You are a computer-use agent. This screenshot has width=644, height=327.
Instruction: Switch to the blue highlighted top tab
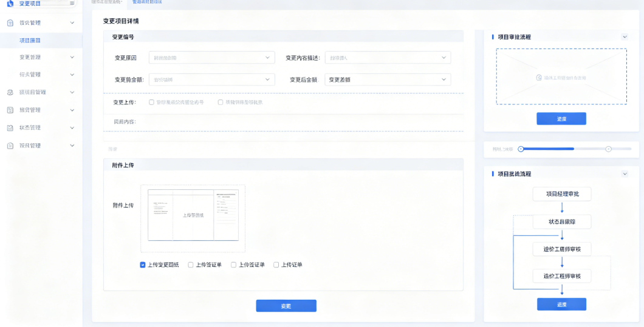[x=147, y=2]
